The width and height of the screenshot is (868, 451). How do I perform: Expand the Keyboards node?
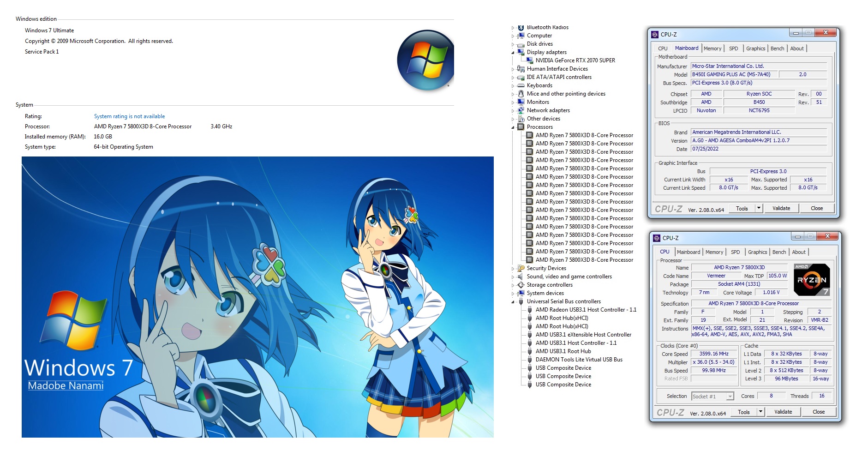tap(513, 86)
